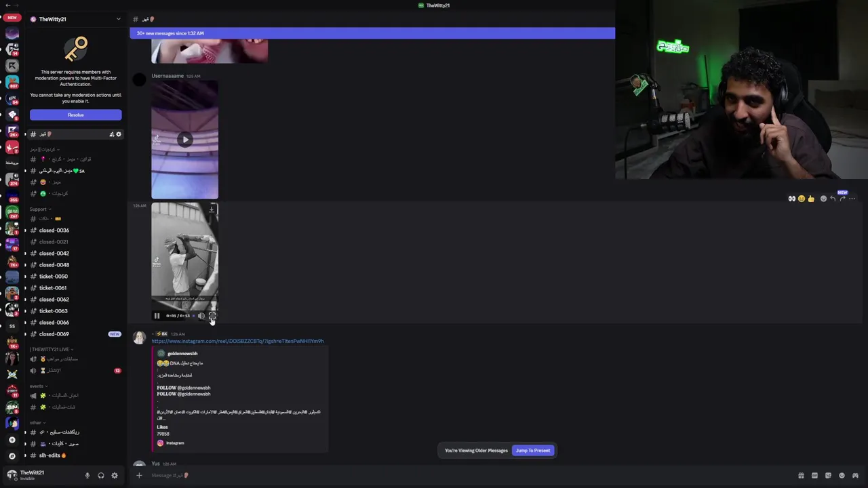This screenshot has height=488, width=868.
Task: Open the Instagram reel link
Action: pos(237,341)
